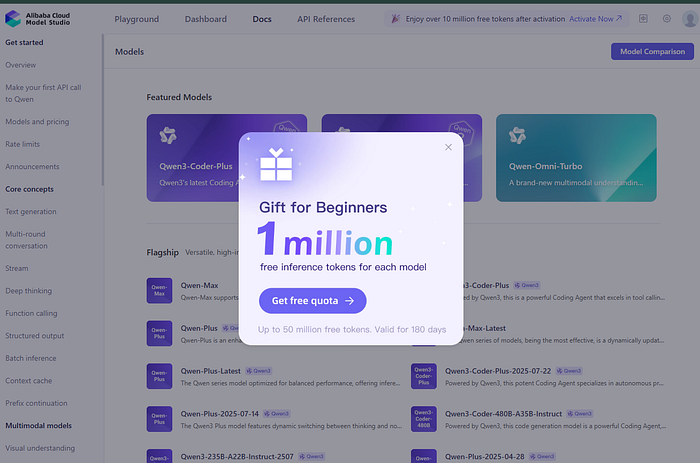This screenshot has height=463, width=700.
Task: Click the gift box icon in popup
Action: tap(276, 165)
